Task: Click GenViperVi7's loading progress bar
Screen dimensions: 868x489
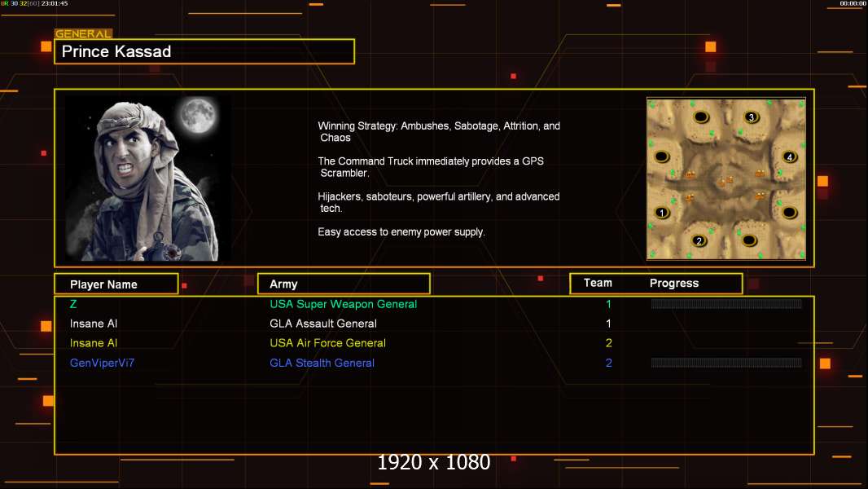Action: [726, 363]
